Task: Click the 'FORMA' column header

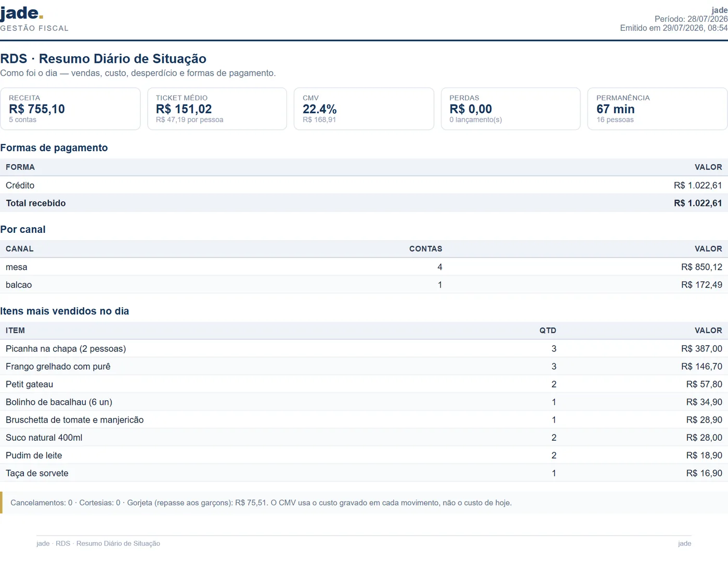Action: pos(20,167)
